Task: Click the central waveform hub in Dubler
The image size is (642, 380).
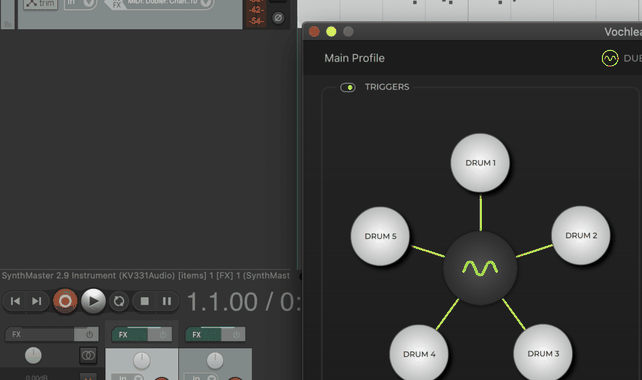Action: click(480, 268)
